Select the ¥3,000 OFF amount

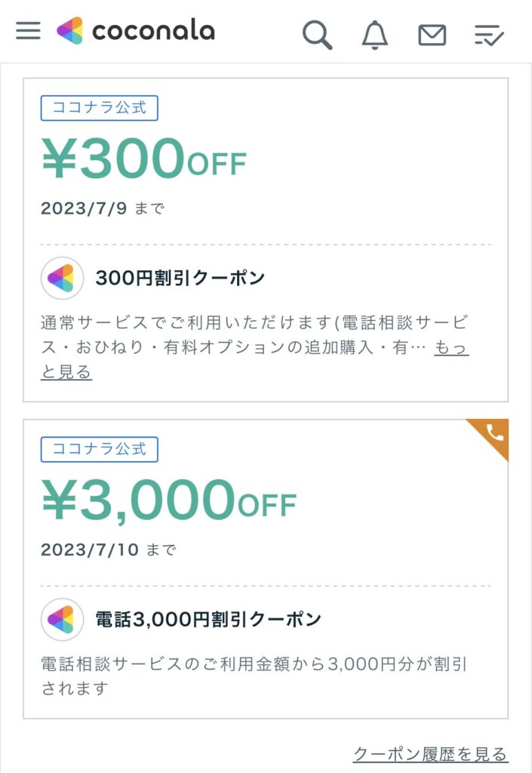tap(168, 502)
